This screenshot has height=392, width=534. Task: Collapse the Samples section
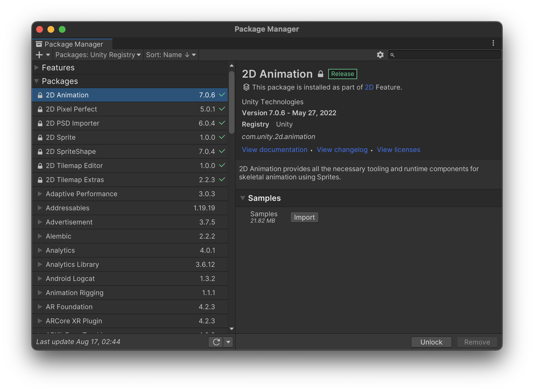pos(242,198)
